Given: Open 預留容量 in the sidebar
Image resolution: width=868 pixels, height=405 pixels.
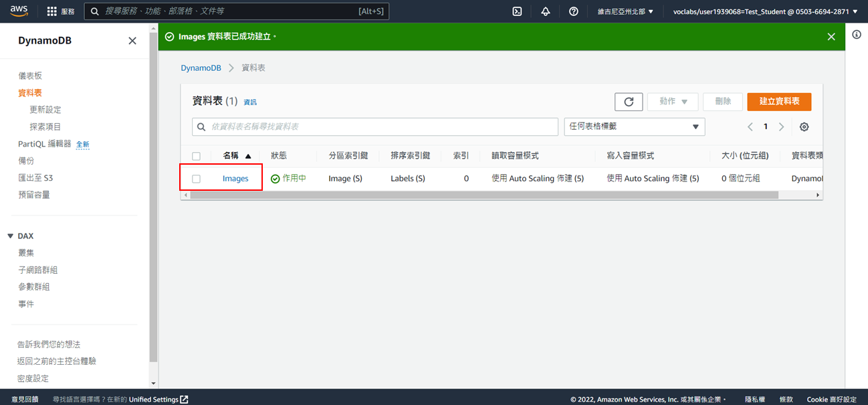Looking at the screenshot, I should click(34, 195).
